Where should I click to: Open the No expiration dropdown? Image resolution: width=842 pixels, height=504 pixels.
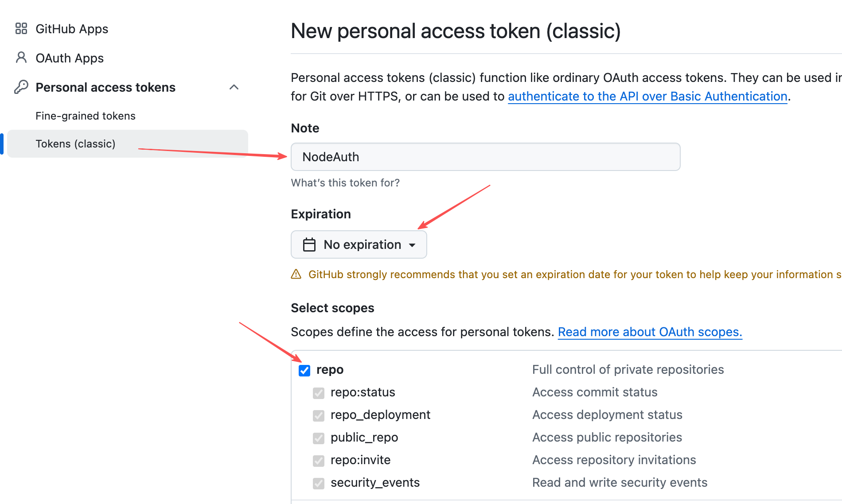[359, 244]
